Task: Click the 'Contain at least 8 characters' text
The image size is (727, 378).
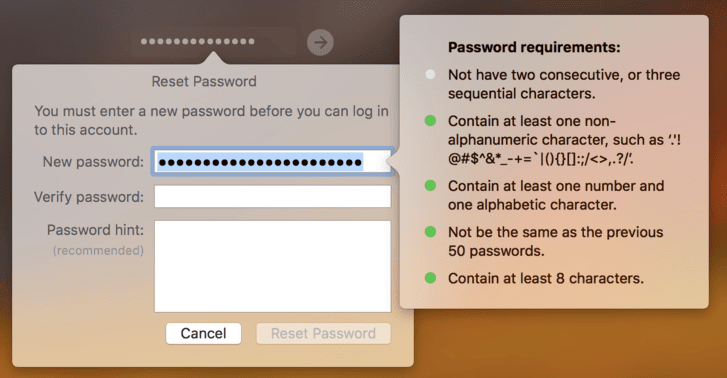Action: 546,278
